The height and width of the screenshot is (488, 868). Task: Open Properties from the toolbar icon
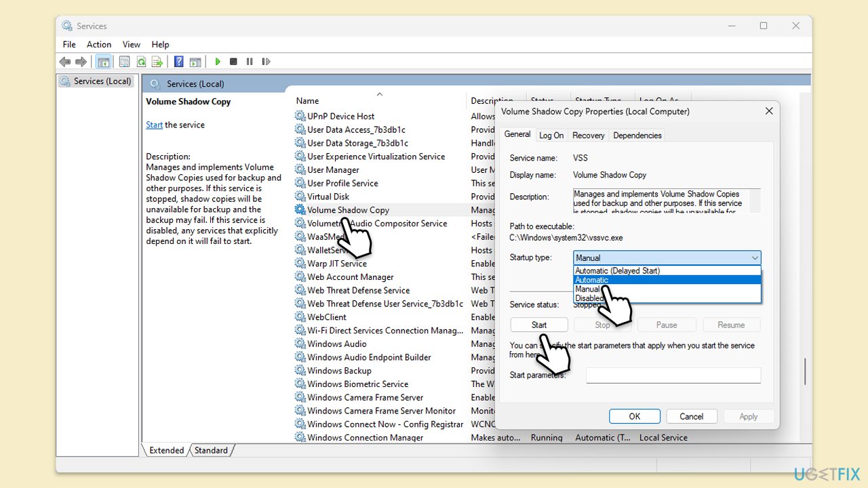coord(125,62)
